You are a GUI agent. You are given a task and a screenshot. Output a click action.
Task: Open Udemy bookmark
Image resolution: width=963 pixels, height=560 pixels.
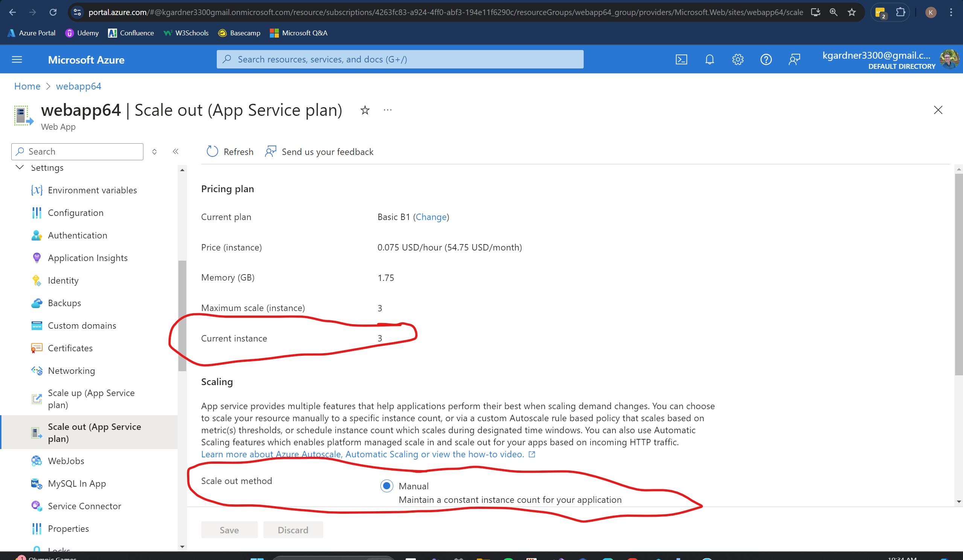(x=82, y=33)
